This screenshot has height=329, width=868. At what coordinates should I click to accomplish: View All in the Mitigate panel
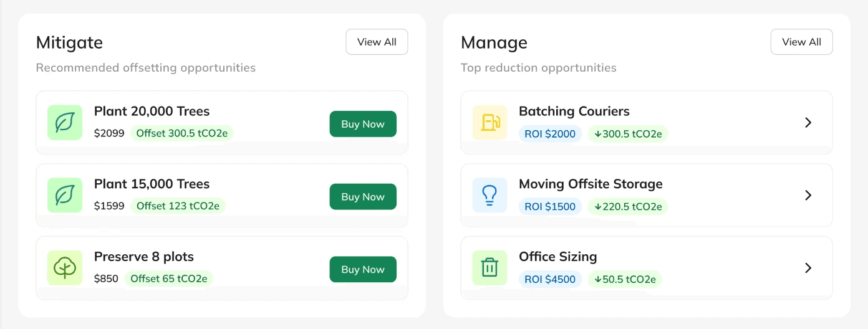tap(377, 42)
